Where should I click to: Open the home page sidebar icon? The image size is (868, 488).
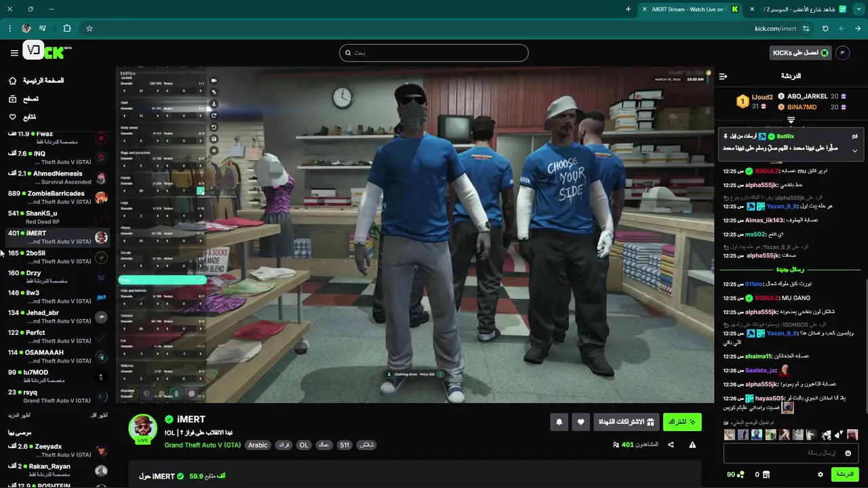[13, 81]
